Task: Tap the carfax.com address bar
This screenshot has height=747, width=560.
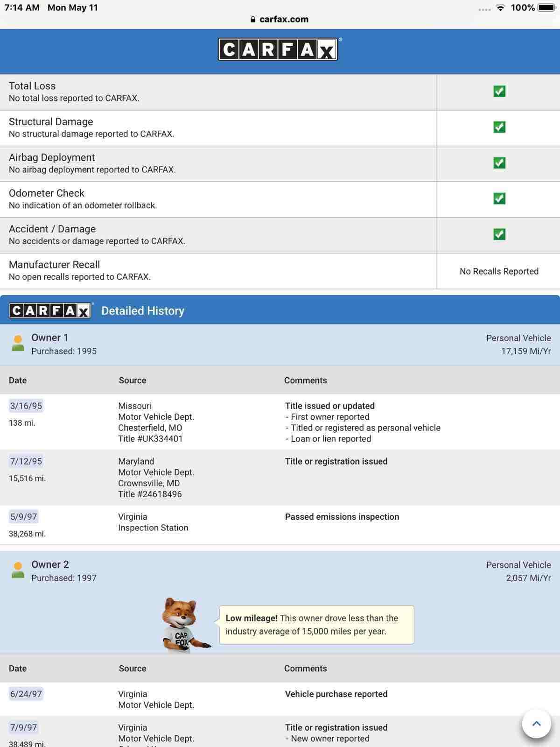Action: click(280, 19)
